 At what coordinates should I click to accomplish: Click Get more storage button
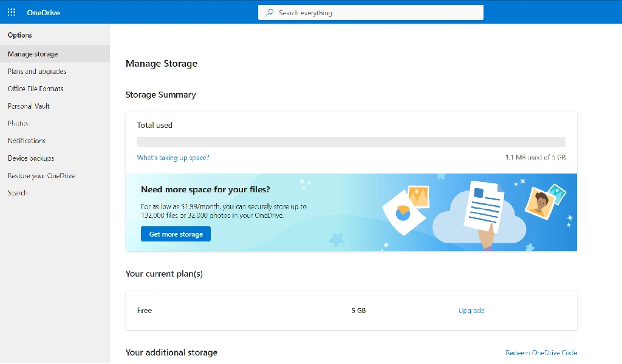click(x=176, y=234)
